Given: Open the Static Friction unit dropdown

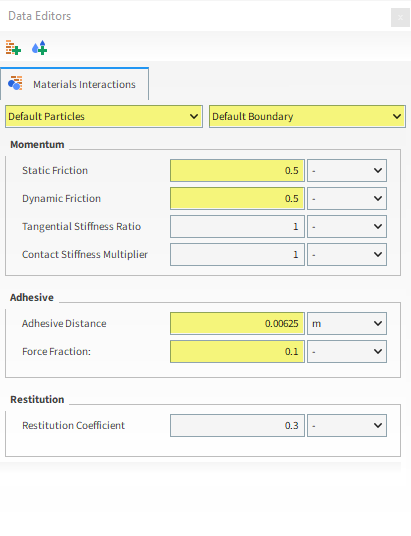Looking at the screenshot, I should 347,170.
